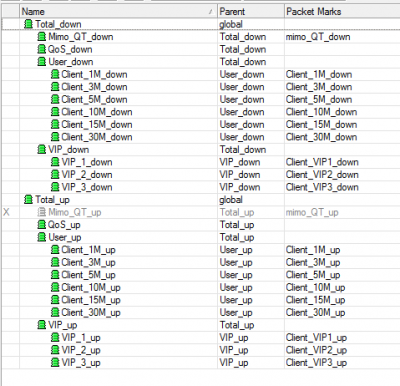Click the Client_5M_down queue icon
This screenshot has height=386, width=400.
[x=55, y=99]
